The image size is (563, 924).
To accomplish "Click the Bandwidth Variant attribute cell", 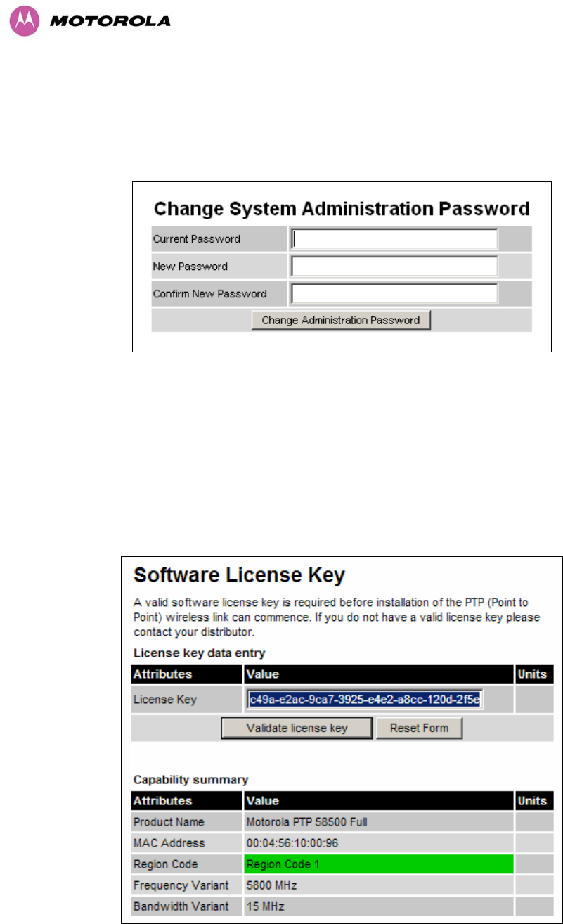I will tap(187, 906).
